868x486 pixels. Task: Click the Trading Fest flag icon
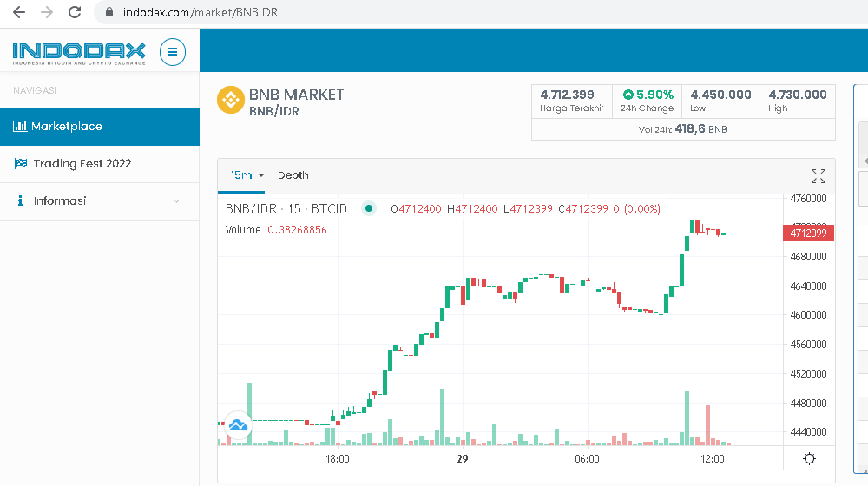(21, 163)
